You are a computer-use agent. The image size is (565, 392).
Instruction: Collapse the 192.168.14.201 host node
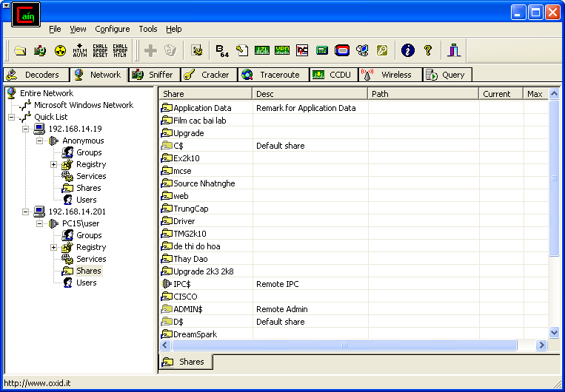(x=25, y=212)
